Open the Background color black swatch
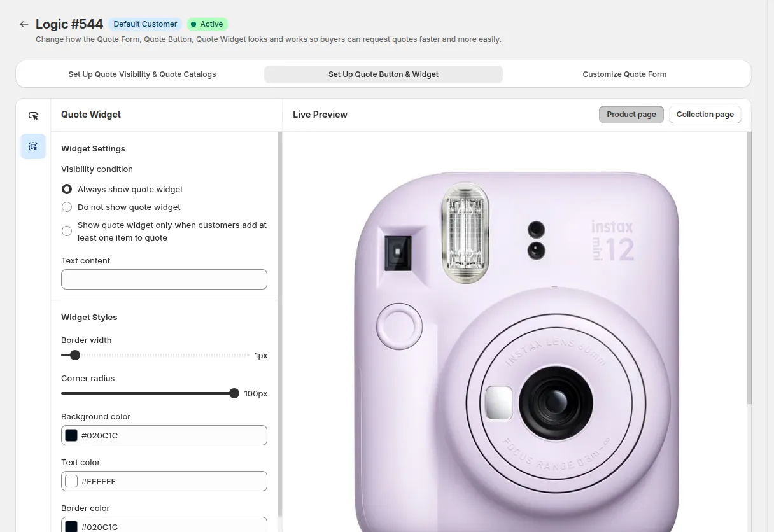This screenshot has height=532, width=774. 71,435
